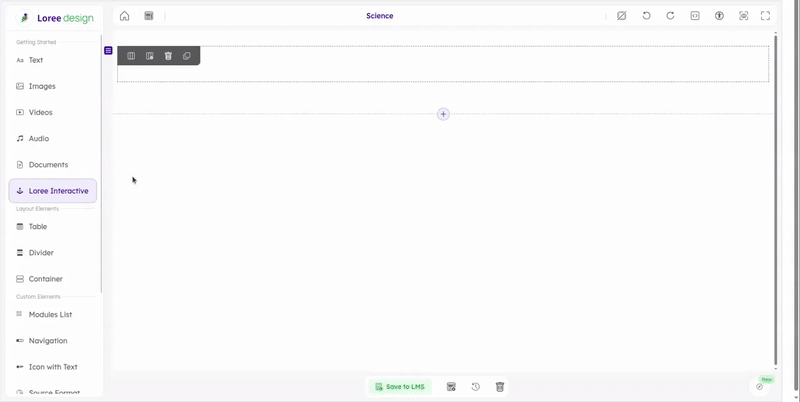Image resolution: width=800 pixels, height=402 pixels.
Task: Click the bottom bar trash icon
Action: click(500, 387)
